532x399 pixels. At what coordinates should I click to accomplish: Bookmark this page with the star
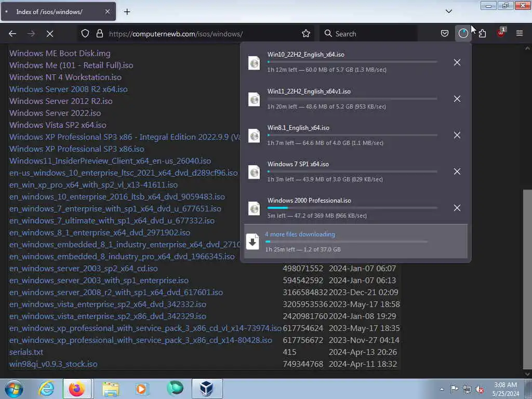tap(306, 34)
